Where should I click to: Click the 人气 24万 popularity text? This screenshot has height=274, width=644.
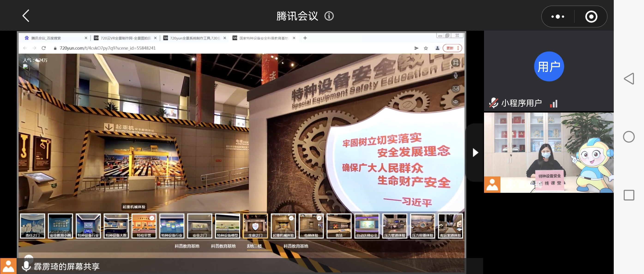[x=35, y=60]
